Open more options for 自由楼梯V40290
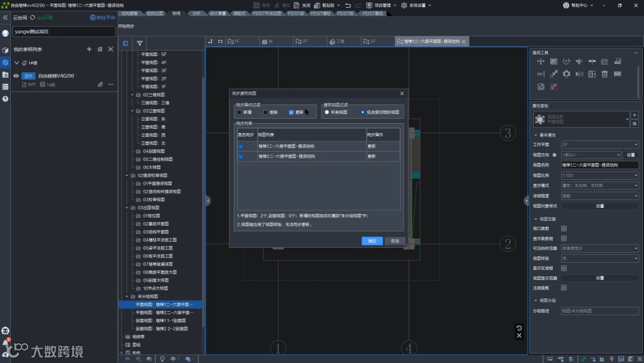 pyautogui.click(x=111, y=84)
